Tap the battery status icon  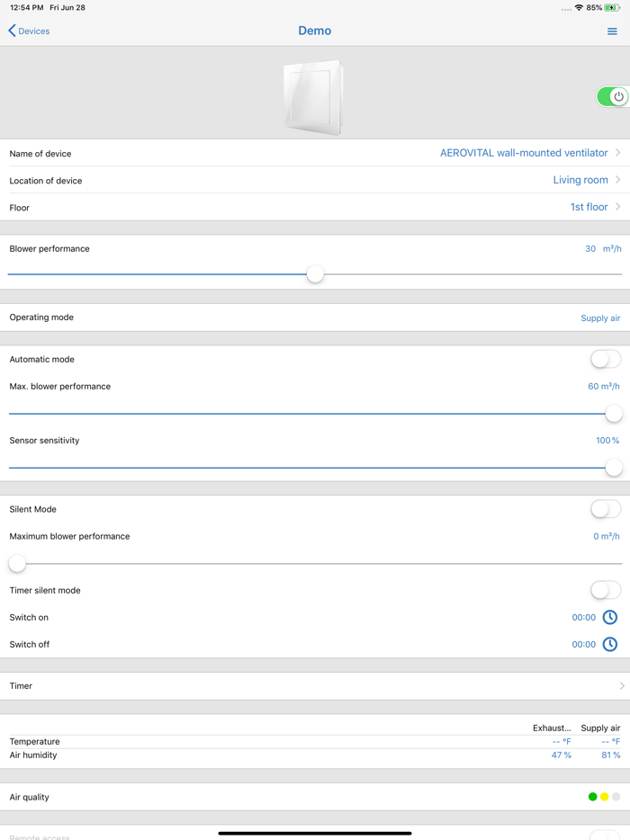pos(612,7)
